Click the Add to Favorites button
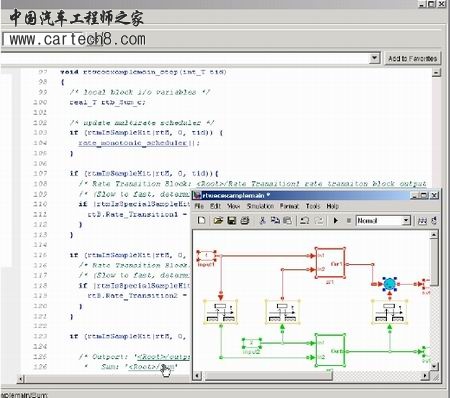The height and width of the screenshot is (398, 450). click(413, 59)
